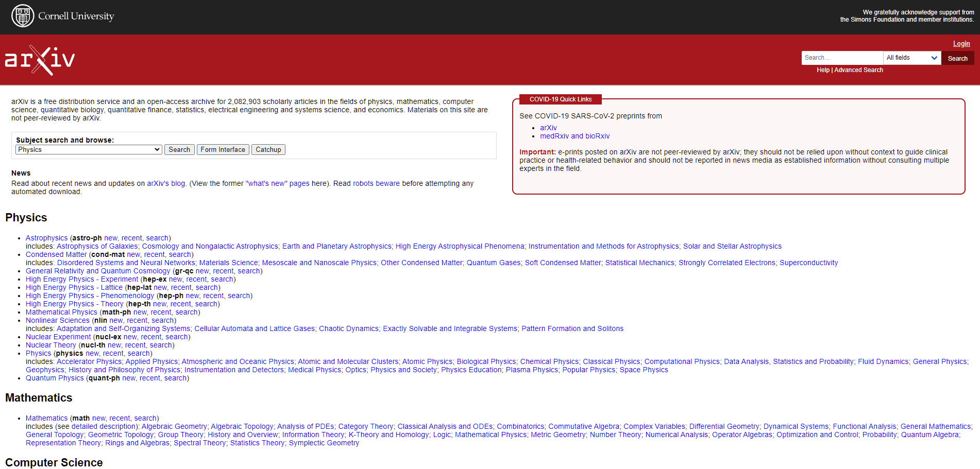Click the Catchup button

268,150
